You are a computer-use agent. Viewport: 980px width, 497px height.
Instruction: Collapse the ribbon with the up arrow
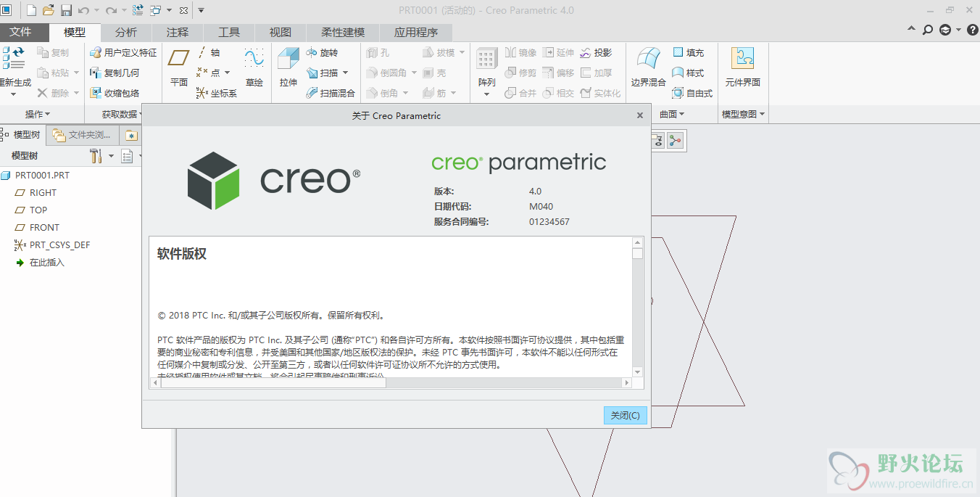tap(912, 30)
